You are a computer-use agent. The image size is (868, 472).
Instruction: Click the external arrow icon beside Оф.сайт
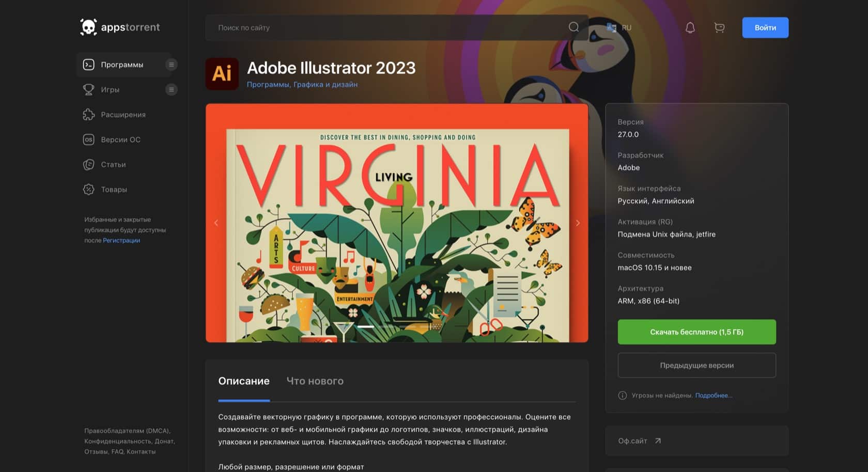[658, 440]
